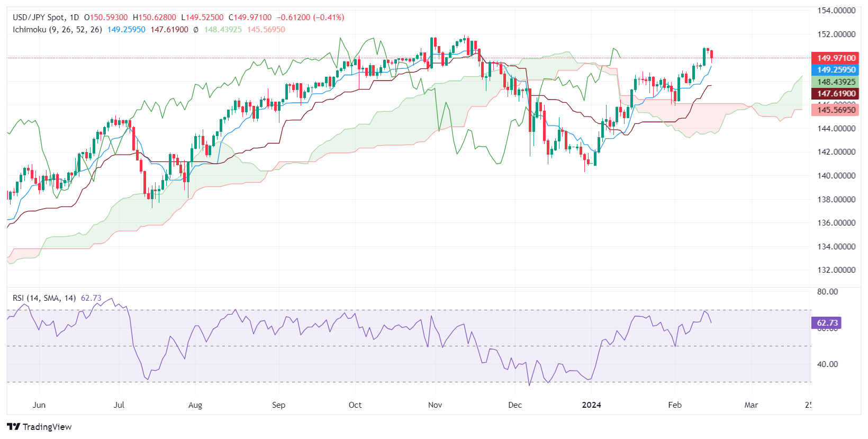Click the 132.00000 price scale value
The width and height of the screenshot is (868, 439).
coord(836,270)
